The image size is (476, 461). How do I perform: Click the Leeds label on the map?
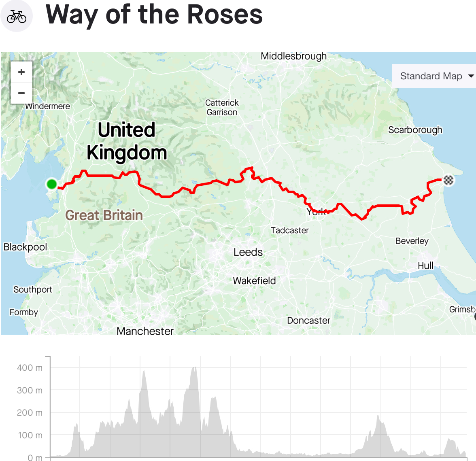248,252
